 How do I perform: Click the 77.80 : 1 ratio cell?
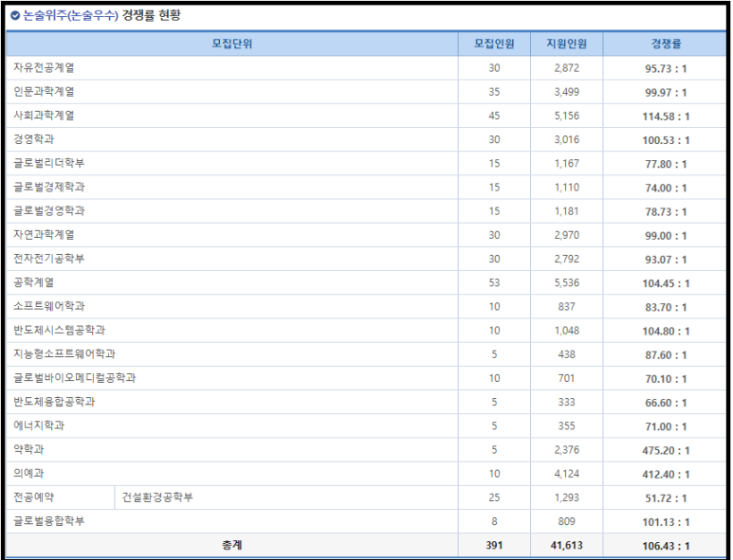tap(666, 164)
